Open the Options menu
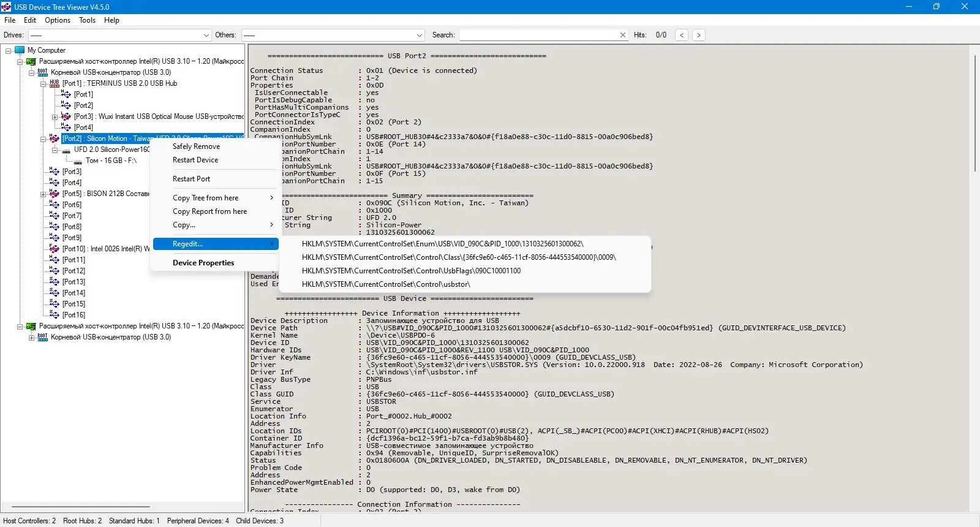This screenshot has width=980, height=527. tap(58, 20)
